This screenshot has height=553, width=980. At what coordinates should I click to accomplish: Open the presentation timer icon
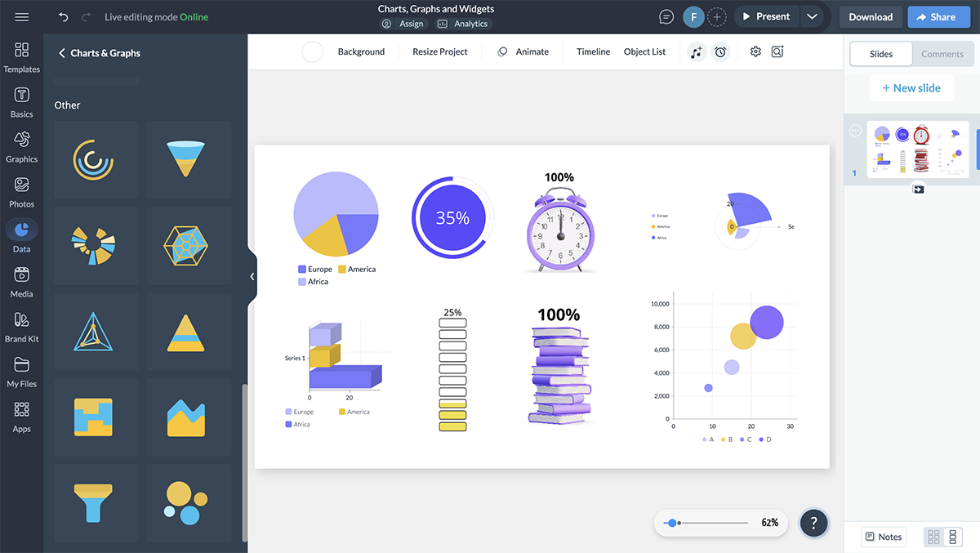pos(720,51)
